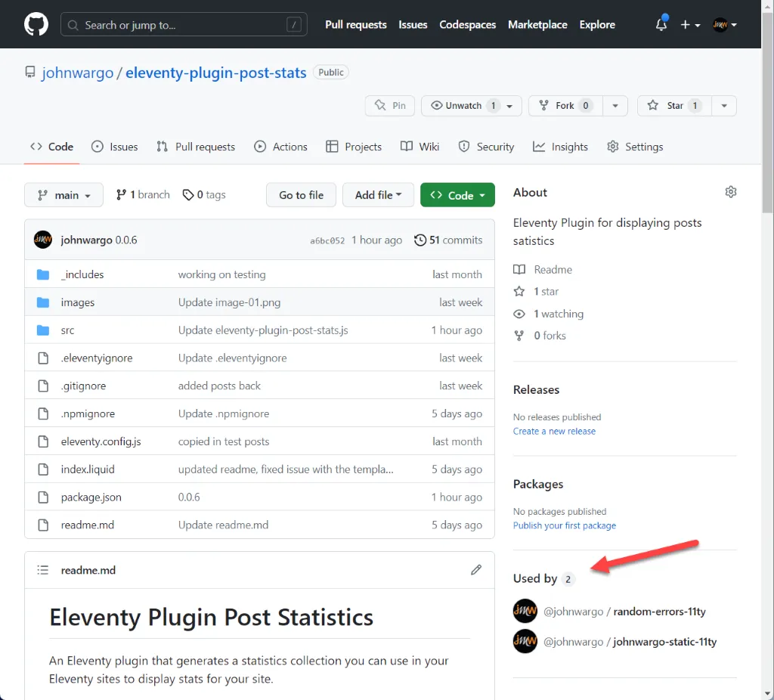Screen dimensions: 774x700
Task: View the 1 branch list
Action: click(x=143, y=195)
